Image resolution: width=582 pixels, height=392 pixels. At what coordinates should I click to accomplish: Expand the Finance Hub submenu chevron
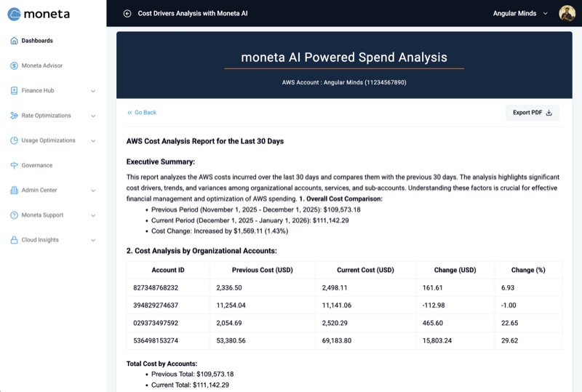coord(93,91)
